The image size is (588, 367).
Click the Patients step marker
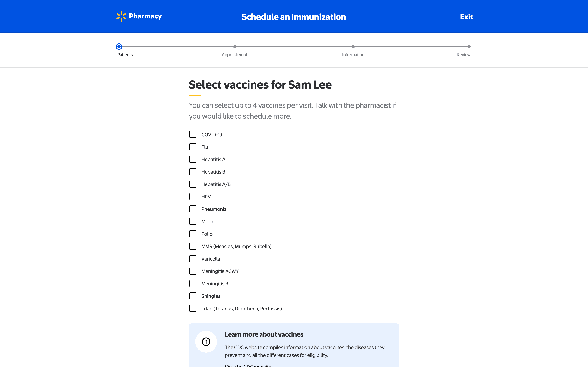coord(119,47)
